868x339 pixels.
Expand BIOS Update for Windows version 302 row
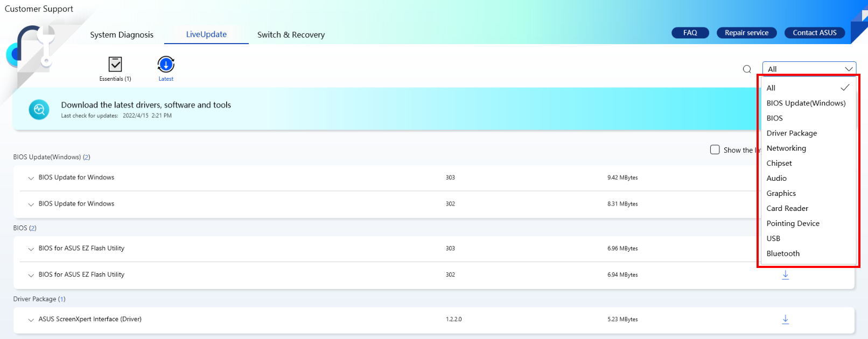pyautogui.click(x=31, y=204)
